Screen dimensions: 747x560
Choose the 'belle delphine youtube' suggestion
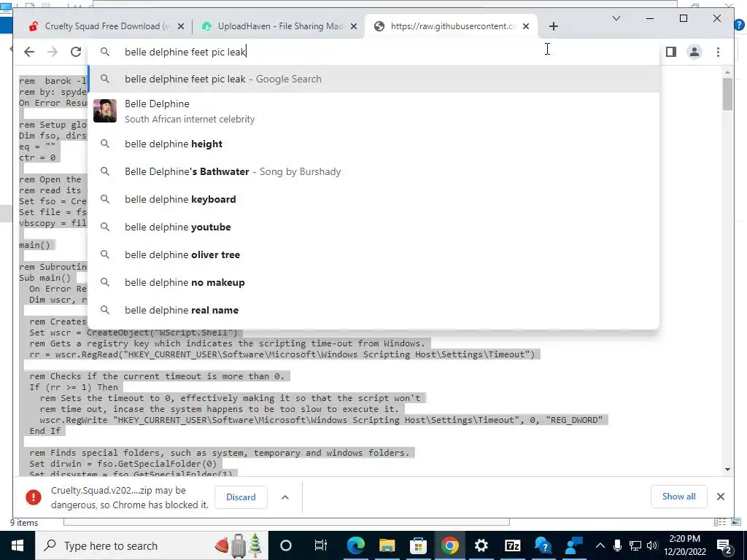pyautogui.click(x=374, y=227)
